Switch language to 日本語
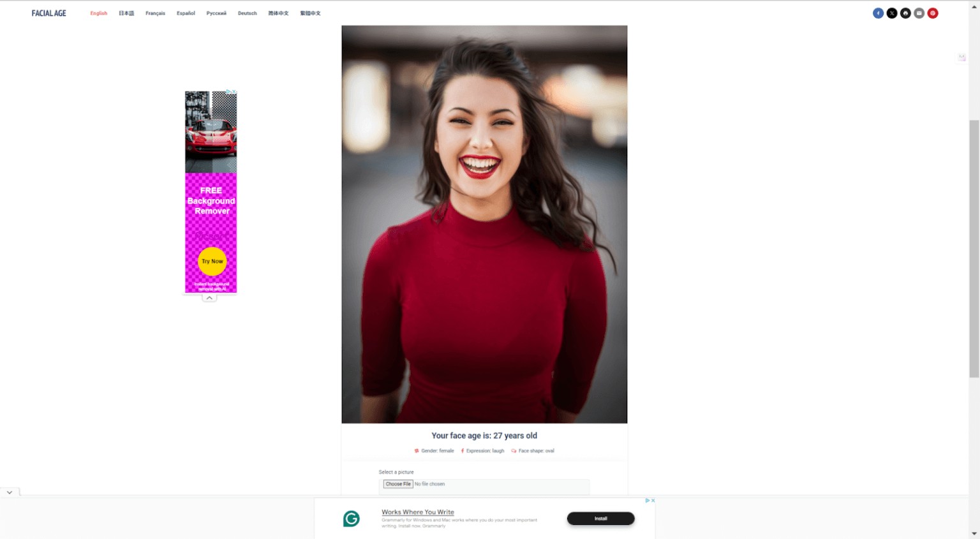The image size is (980, 539). (126, 13)
